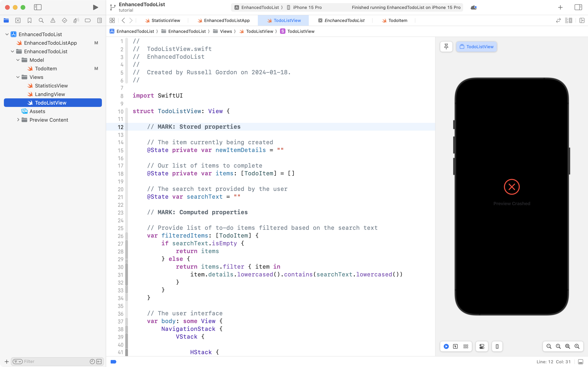Image resolution: width=588 pixels, height=367 pixels.
Task: Open the Find navigator with the magnifying glass icon
Action: [x=41, y=20]
